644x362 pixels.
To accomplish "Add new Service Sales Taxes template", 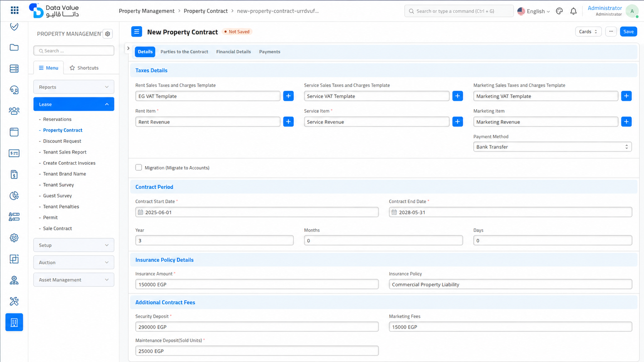I will point(458,96).
